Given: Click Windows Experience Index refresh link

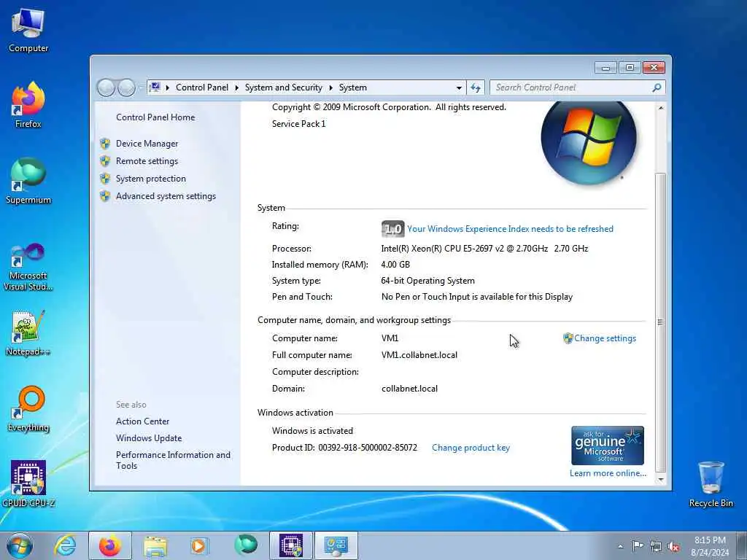Looking at the screenshot, I should coord(510,229).
